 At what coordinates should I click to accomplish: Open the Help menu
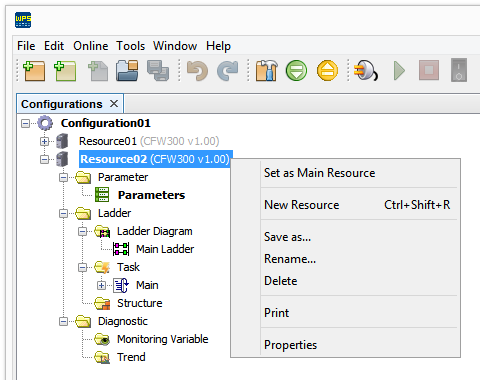click(218, 46)
